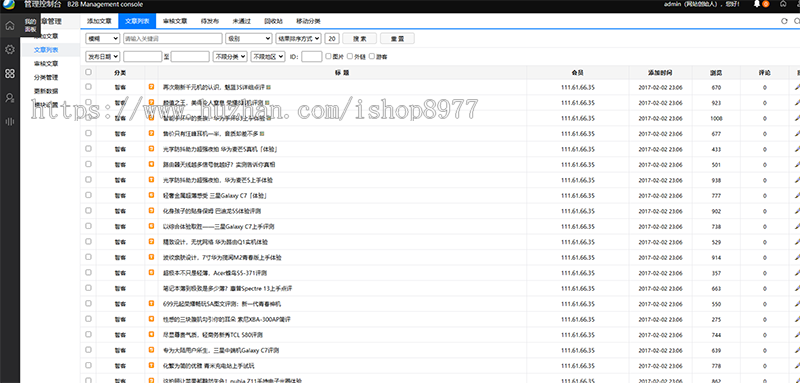Open the 发布日期 date-type dropdown
The height and width of the screenshot is (383, 800).
103,56
